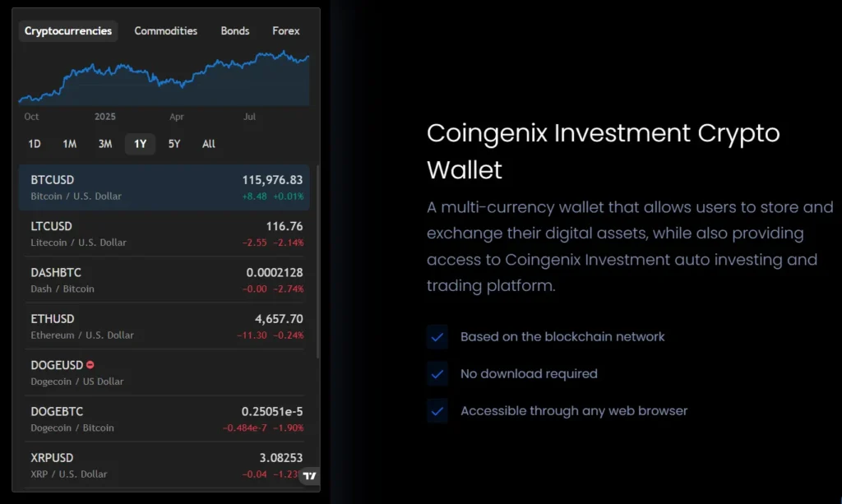This screenshot has width=842, height=504.
Task: Switch to the Cryptocurrencies tab
Action: pyautogui.click(x=68, y=31)
